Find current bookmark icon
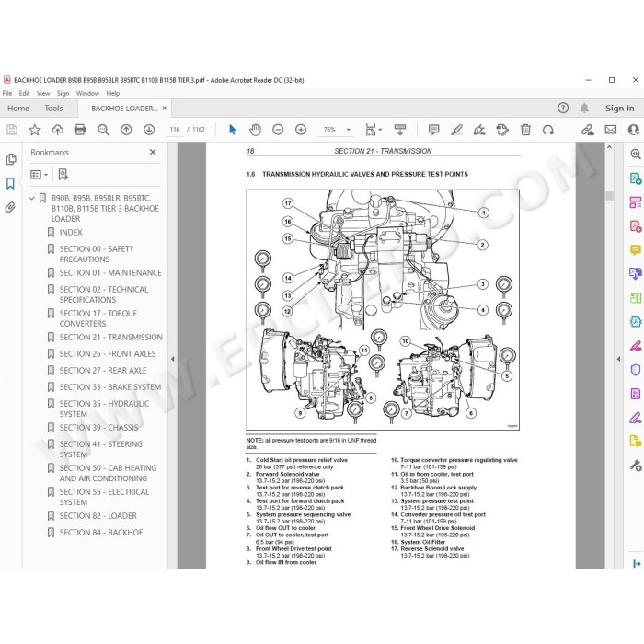 63,175
